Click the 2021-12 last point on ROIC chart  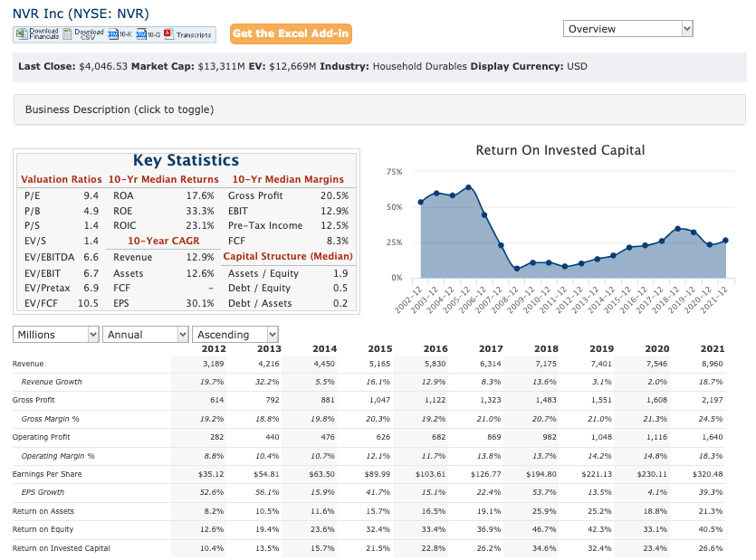click(725, 241)
